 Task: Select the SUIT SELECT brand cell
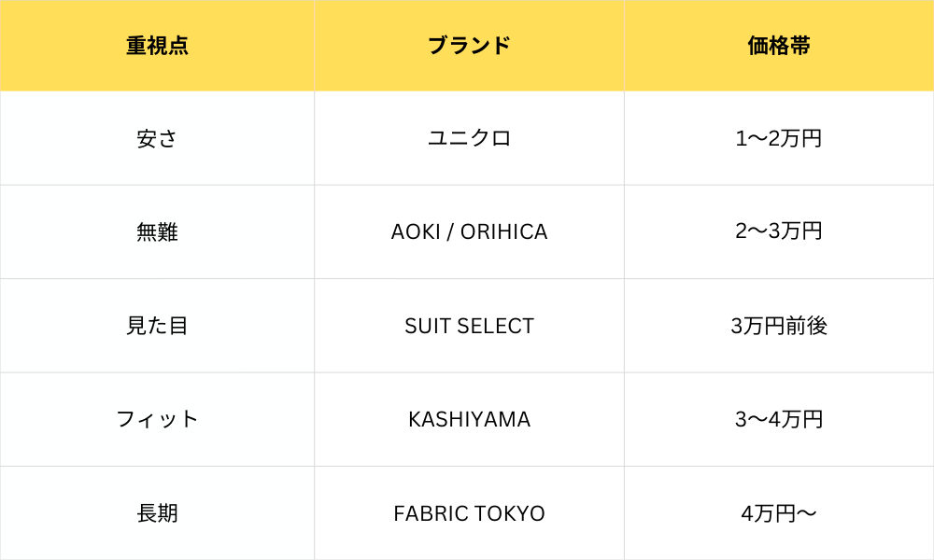point(469,326)
